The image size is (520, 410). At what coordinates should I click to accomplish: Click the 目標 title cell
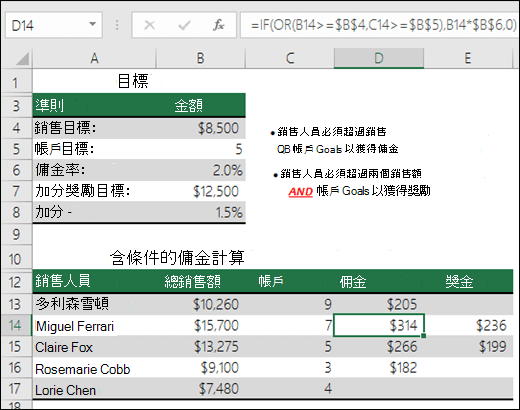(x=133, y=81)
